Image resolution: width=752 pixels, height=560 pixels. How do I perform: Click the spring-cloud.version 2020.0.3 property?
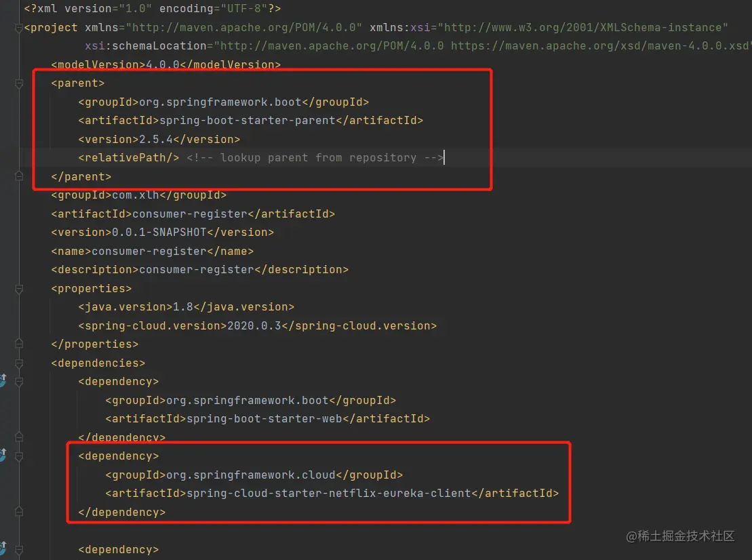tap(258, 326)
